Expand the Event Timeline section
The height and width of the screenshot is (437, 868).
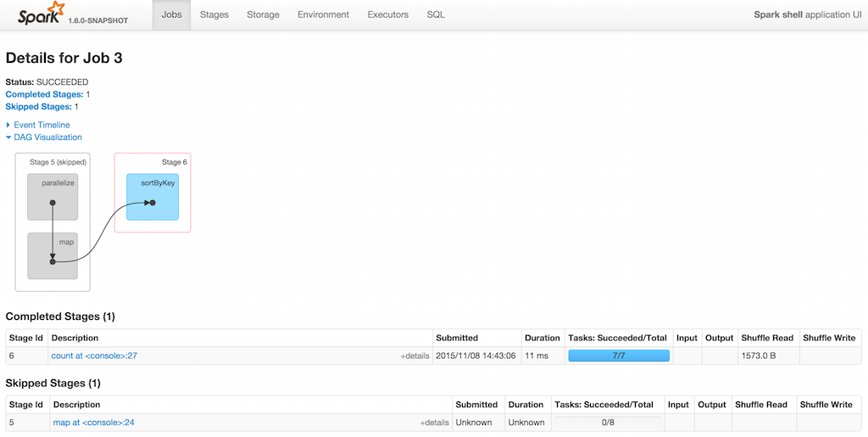42,125
